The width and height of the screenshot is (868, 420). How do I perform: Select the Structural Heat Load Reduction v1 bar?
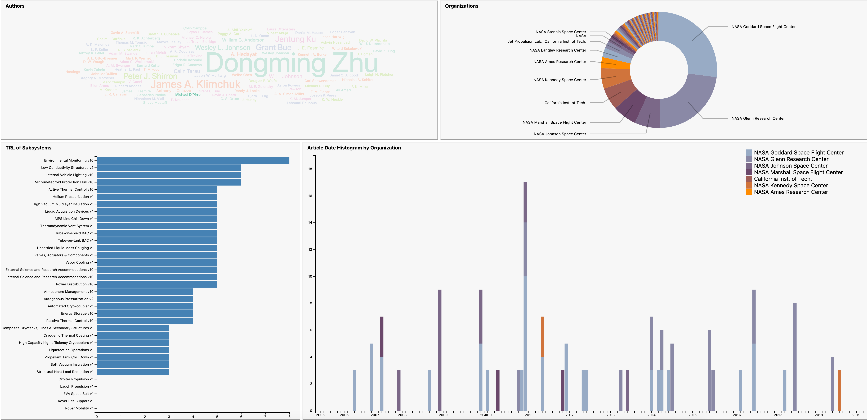click(x=133, y=372)
